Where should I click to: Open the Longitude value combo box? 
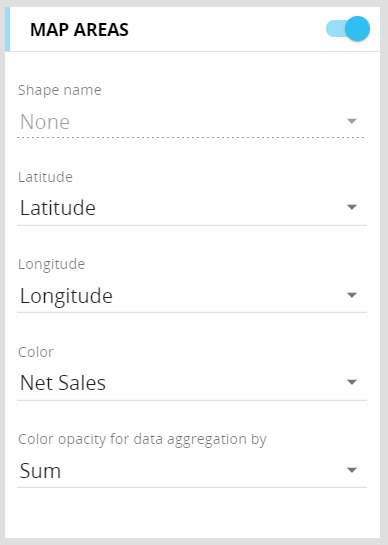coord(192,295)
